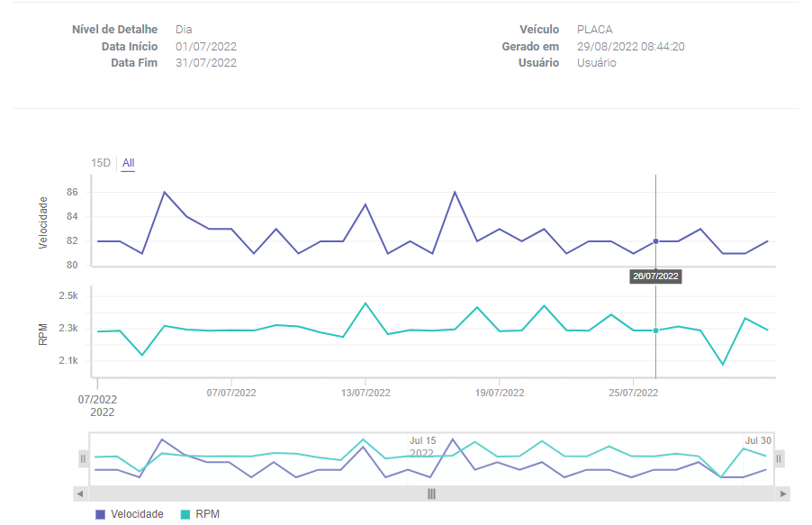The height and width of the screenshot is (525, 812).
Task: Click the scrollbar center grip handle
Action: click(x=431, y=493)
